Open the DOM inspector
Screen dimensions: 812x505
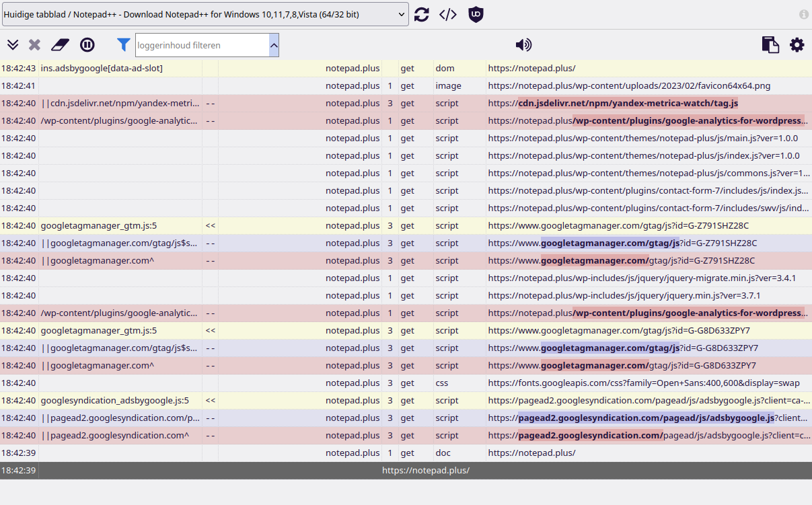448,14
